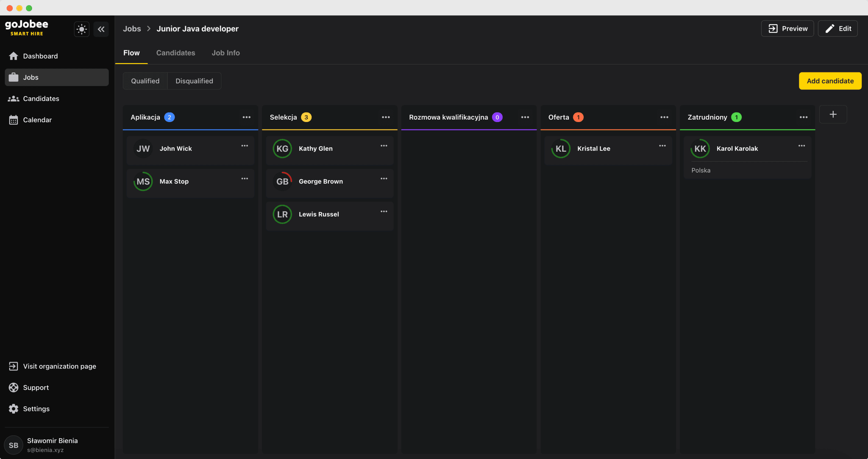Open the three-dot menu on John Wick's card
This screenshot has width=868, height=459.
click(245, 145)
